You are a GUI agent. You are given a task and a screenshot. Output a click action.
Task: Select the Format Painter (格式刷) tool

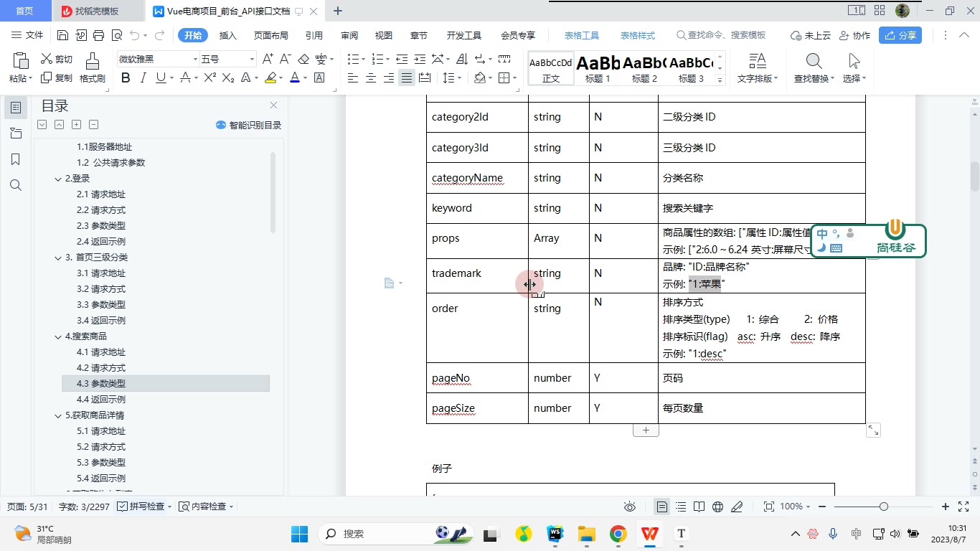pos(92,68)
